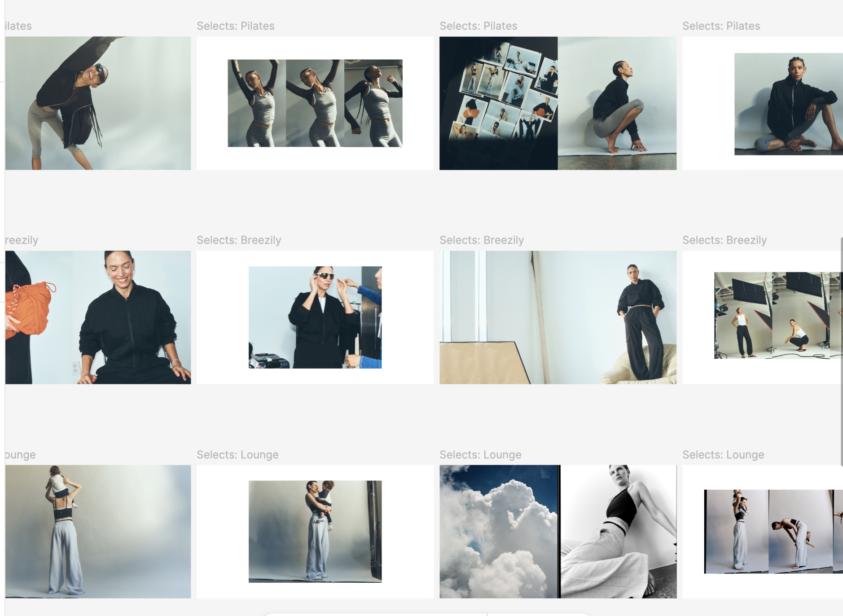
Task: Click the three-panel raised-arms Pilates image
Action: click(315, 103)
